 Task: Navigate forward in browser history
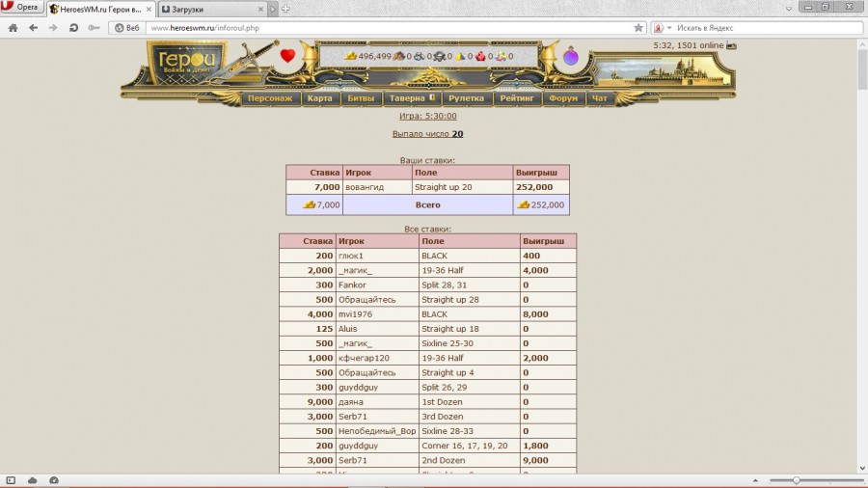[53, 28]
